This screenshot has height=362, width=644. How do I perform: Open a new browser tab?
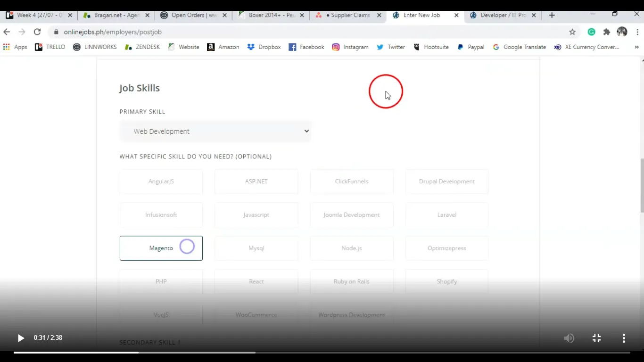click(552, 15)
